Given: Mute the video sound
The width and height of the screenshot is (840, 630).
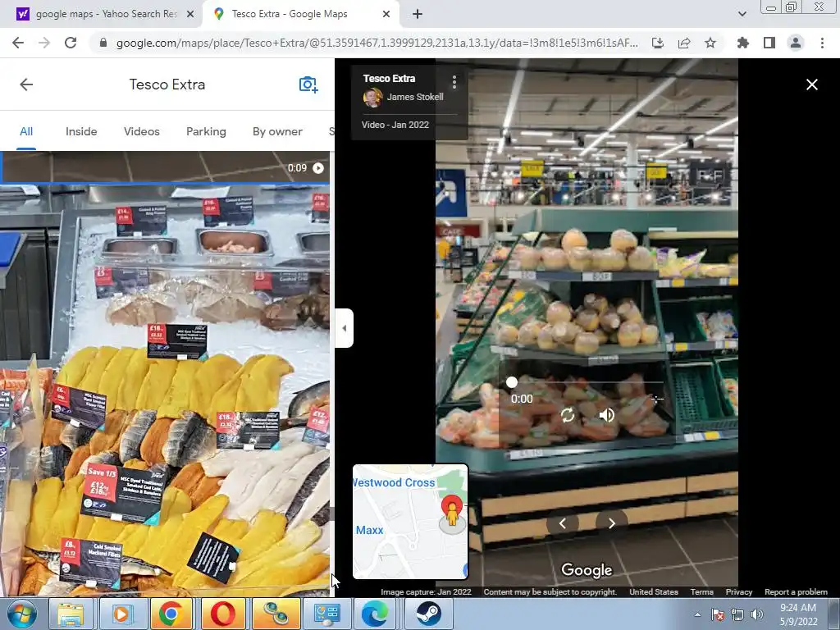Looking at the screenshot, I should (606, 415).
